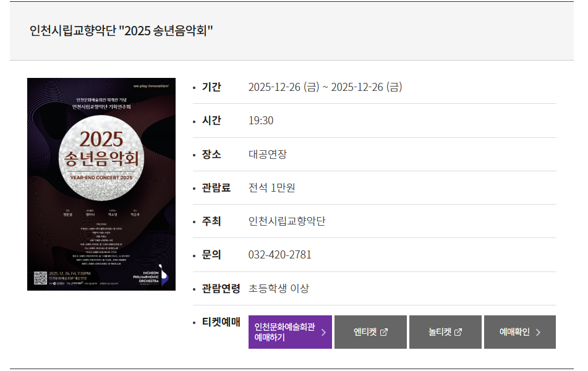Screen dimensions: 588x371
Task: Select the venue text 대공연장
Action: [x=267, y=154]
